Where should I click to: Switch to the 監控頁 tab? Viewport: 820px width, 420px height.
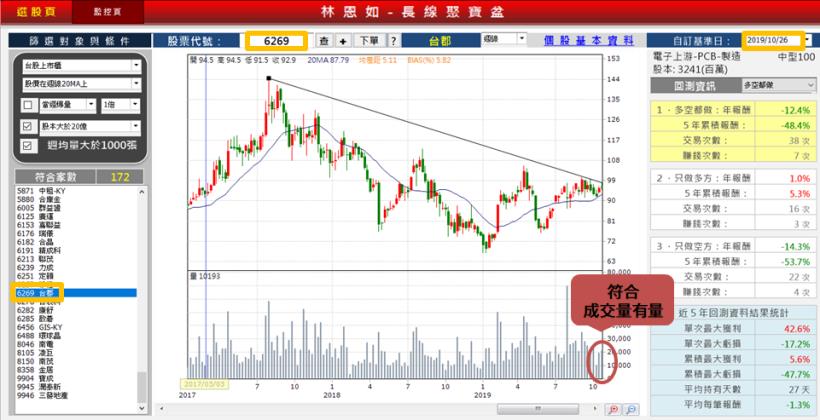[107, 12]
